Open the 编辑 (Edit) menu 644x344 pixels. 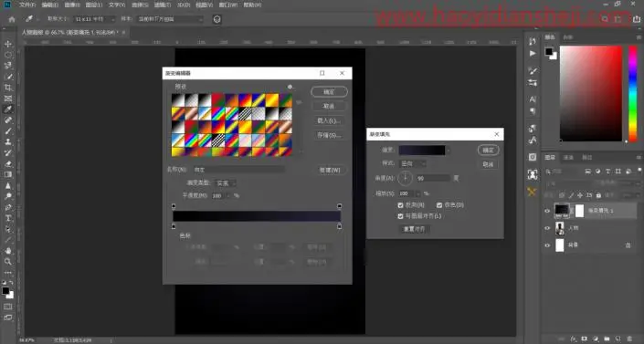tap(49, 5)
